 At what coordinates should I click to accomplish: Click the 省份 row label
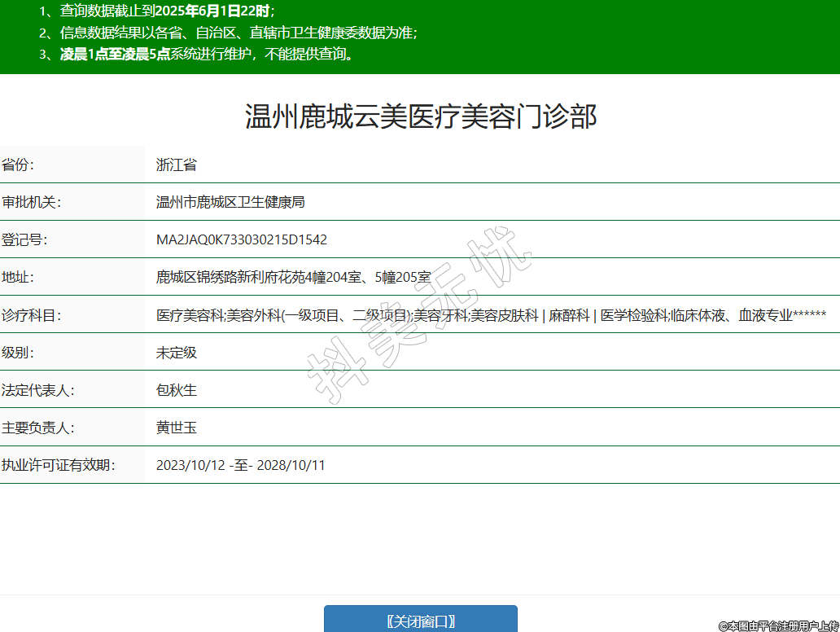18,165
